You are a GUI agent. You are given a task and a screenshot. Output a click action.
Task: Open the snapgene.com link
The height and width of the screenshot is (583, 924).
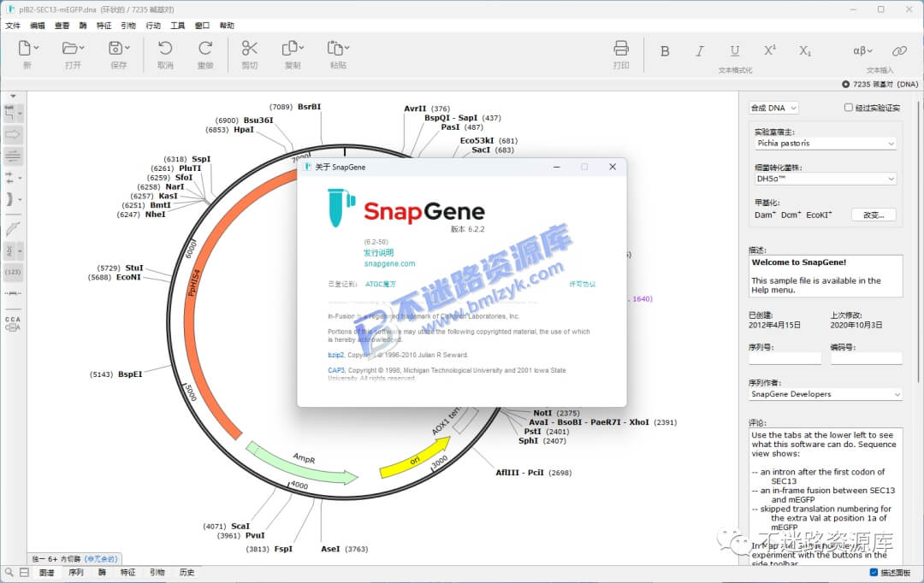389,264
